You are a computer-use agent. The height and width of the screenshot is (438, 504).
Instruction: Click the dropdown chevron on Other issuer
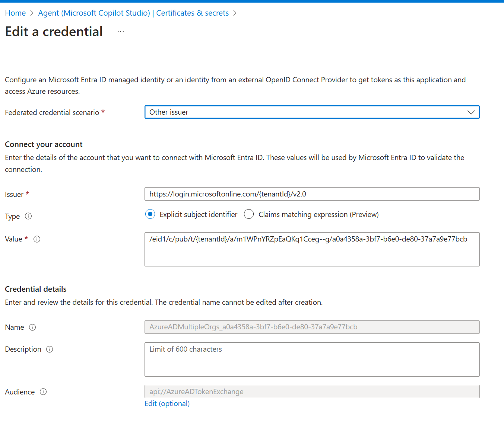point(471,112)
